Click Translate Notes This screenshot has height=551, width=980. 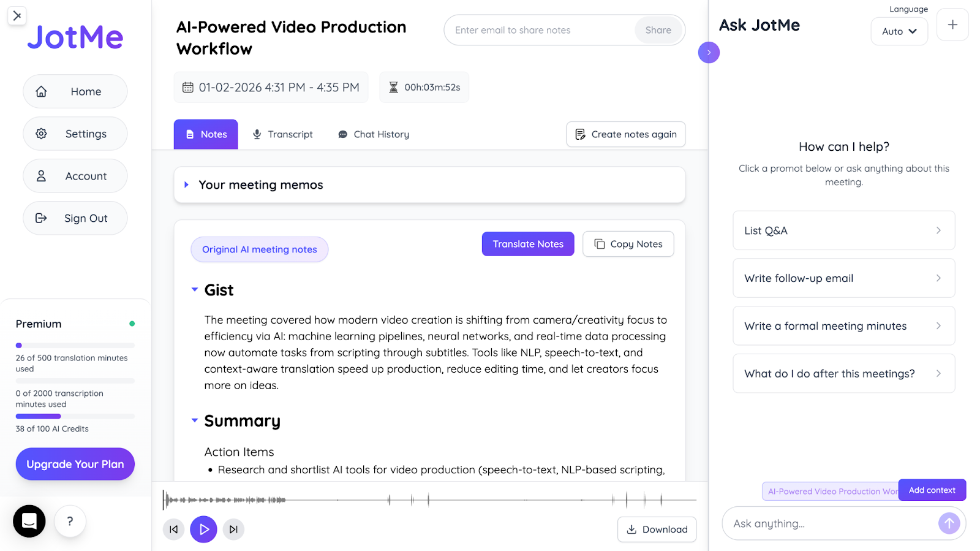click(x=528, y=244)
